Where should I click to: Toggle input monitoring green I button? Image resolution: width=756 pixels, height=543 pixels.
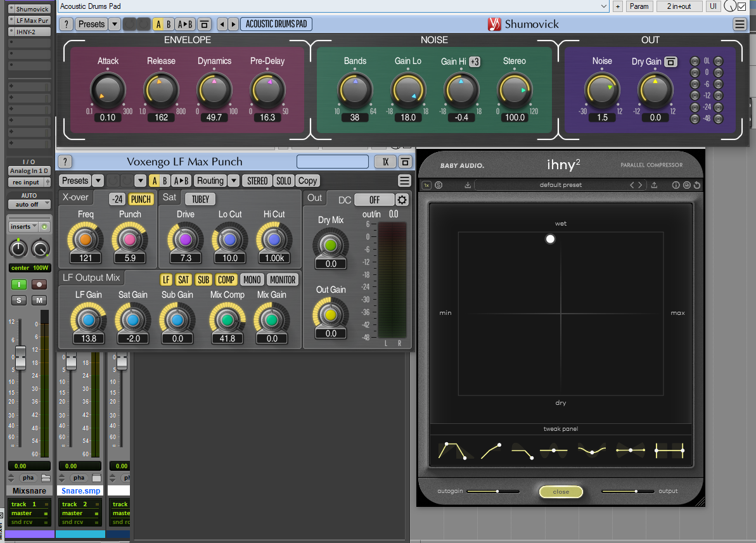[x=19, y=284]
